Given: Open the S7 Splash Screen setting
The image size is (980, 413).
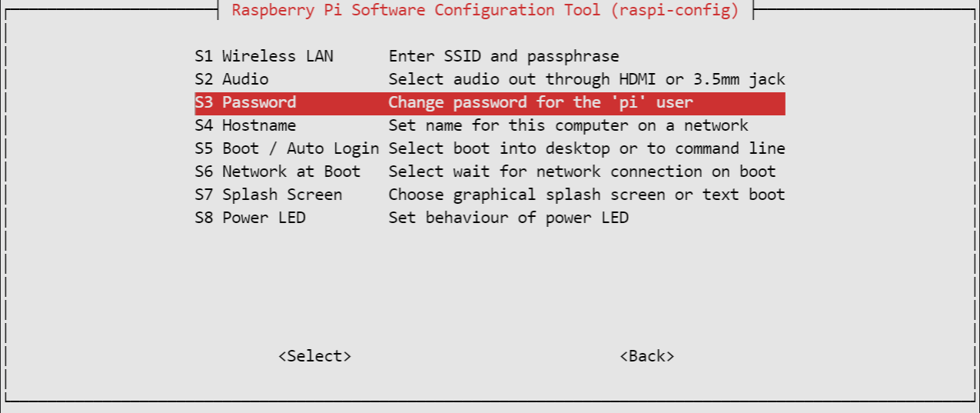Looking at the screenshot, I should pyautogui.click(x=490, y=195).
